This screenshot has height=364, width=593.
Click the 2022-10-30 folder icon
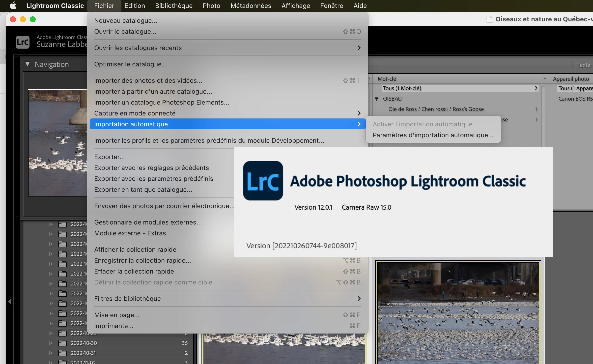(62, 343)
